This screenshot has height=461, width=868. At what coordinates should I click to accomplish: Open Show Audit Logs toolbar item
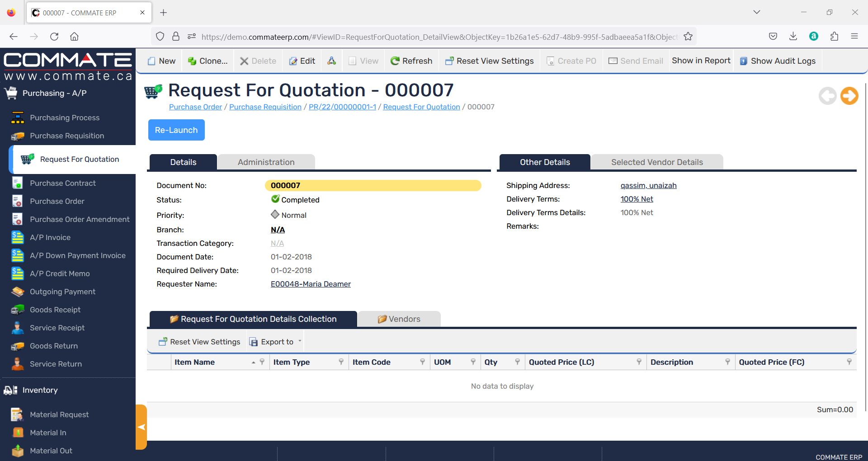(x=778, y=61)
